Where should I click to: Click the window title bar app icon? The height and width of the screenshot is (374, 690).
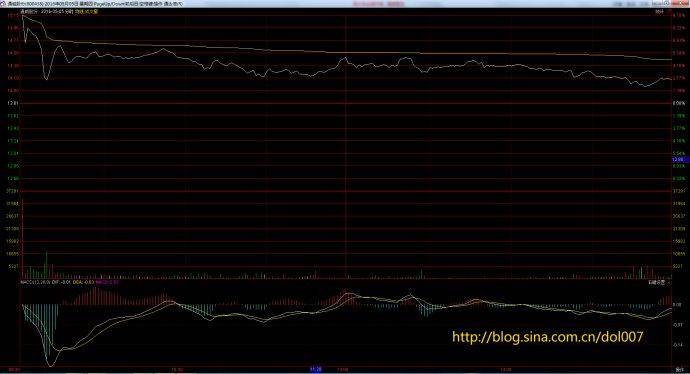(x=3, y=4)
